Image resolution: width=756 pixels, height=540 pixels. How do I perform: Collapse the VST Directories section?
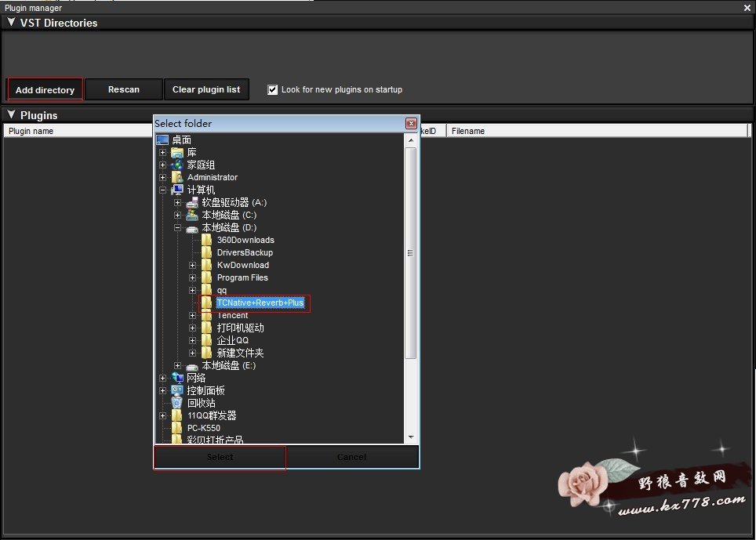[x=11, y=22]
